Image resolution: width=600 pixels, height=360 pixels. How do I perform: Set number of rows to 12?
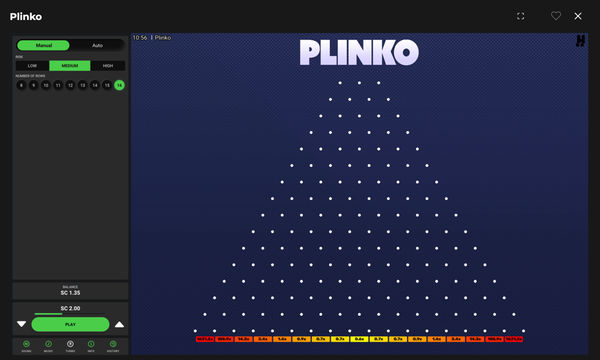pyautogui.click(x=70, y=85)
